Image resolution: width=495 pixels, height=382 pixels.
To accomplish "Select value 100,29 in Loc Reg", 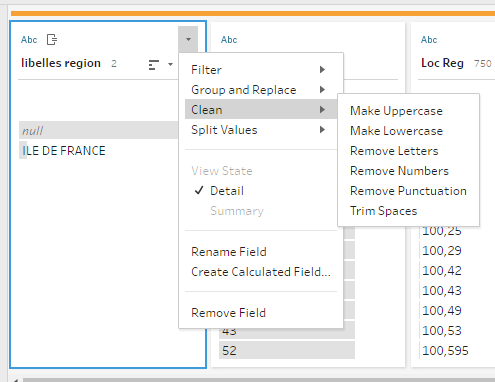I will (x=442, y=250).
